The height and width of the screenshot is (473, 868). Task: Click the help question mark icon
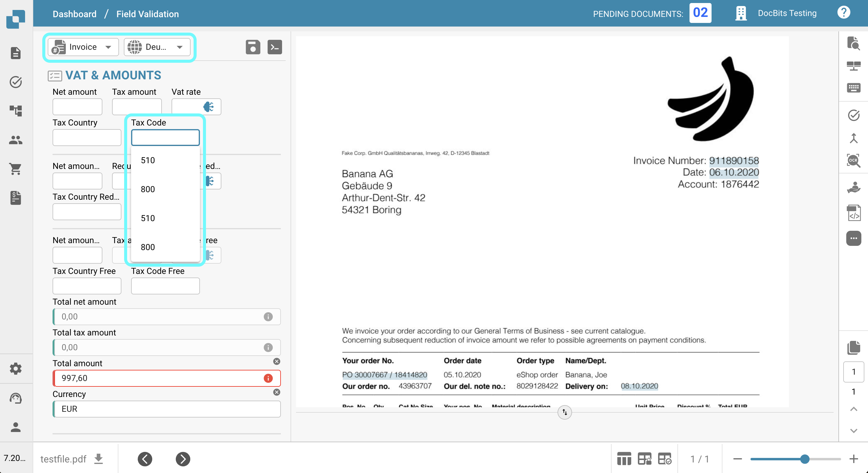click(844, 13)
